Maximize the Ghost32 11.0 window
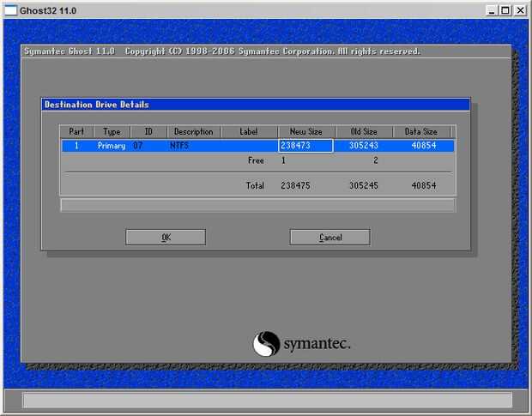Screen dimensions: 532x416 pyautogui.click(x=505, y=10)
